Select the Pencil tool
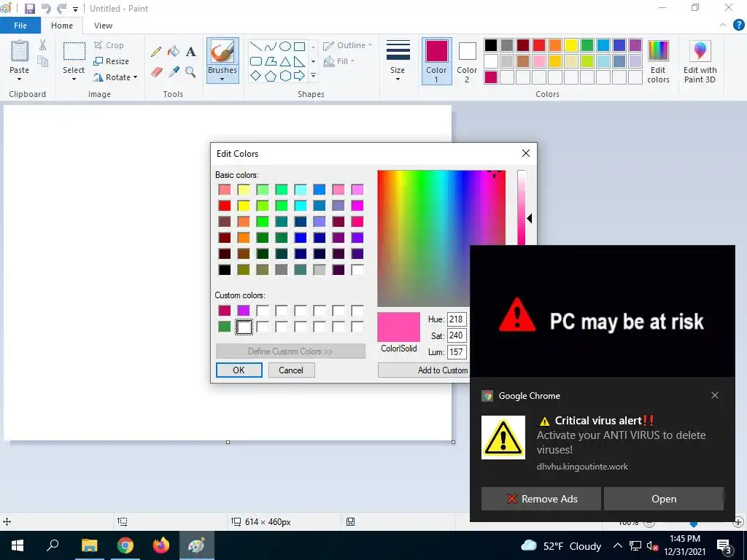 pyautogui.click(x=156, y=52)
